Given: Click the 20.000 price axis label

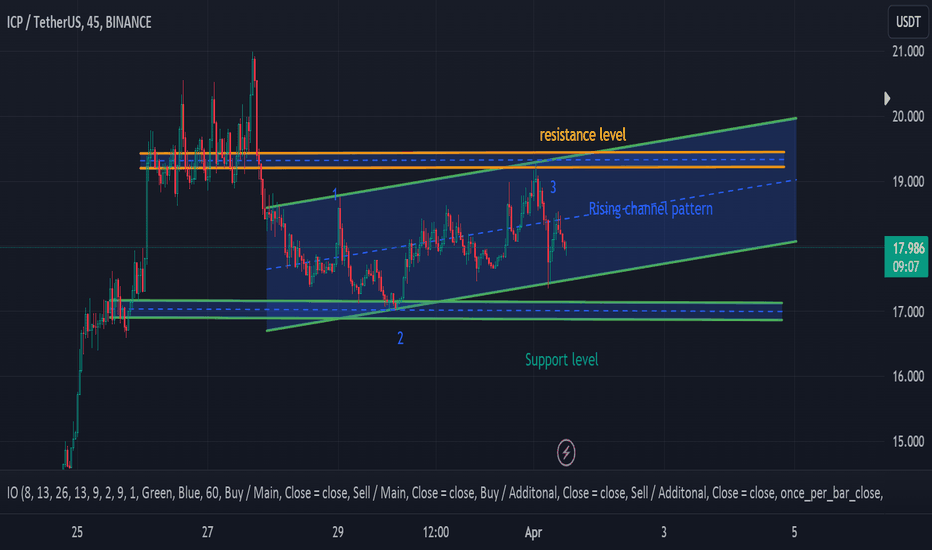Looking at the screenshot, I should [908, 117].
